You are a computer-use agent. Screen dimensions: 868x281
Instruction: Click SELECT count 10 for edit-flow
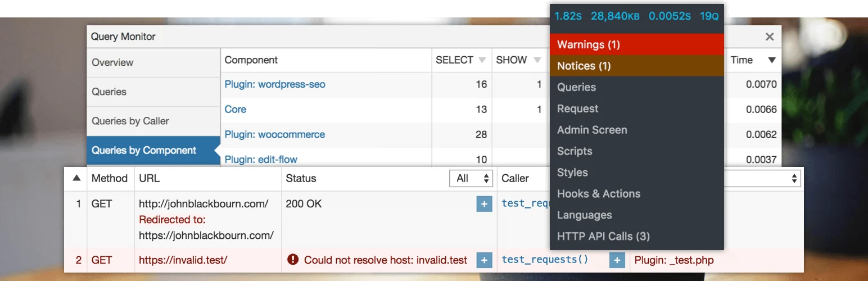pos(481,160)
